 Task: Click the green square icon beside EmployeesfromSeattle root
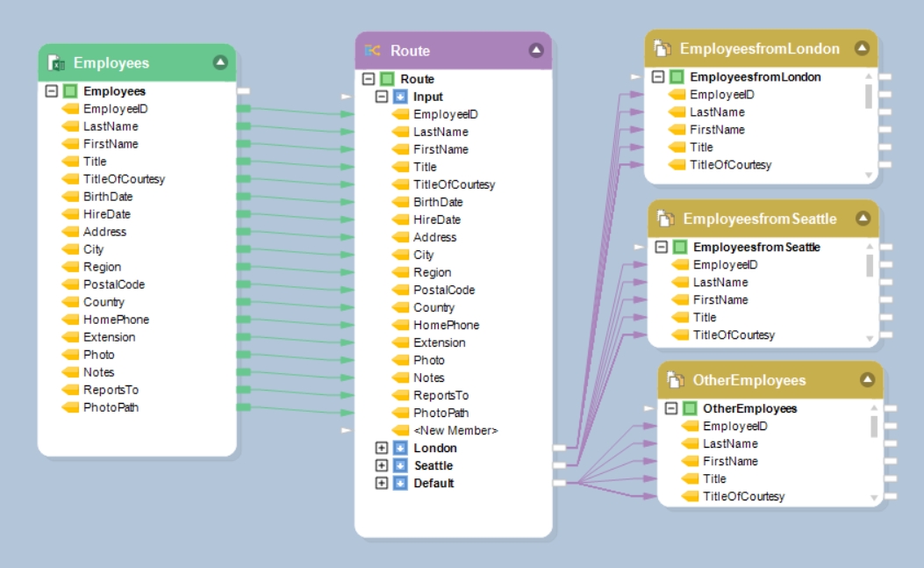[680, 247]
